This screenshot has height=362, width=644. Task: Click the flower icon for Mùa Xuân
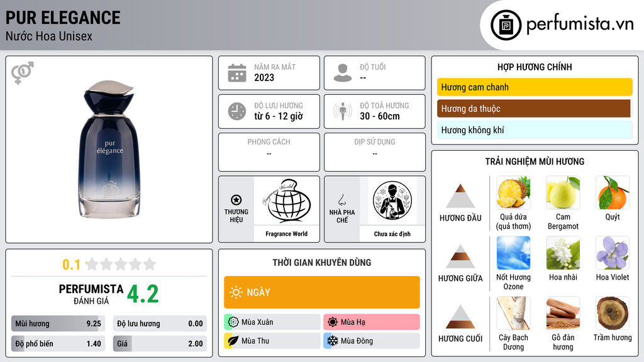(233, 322)
